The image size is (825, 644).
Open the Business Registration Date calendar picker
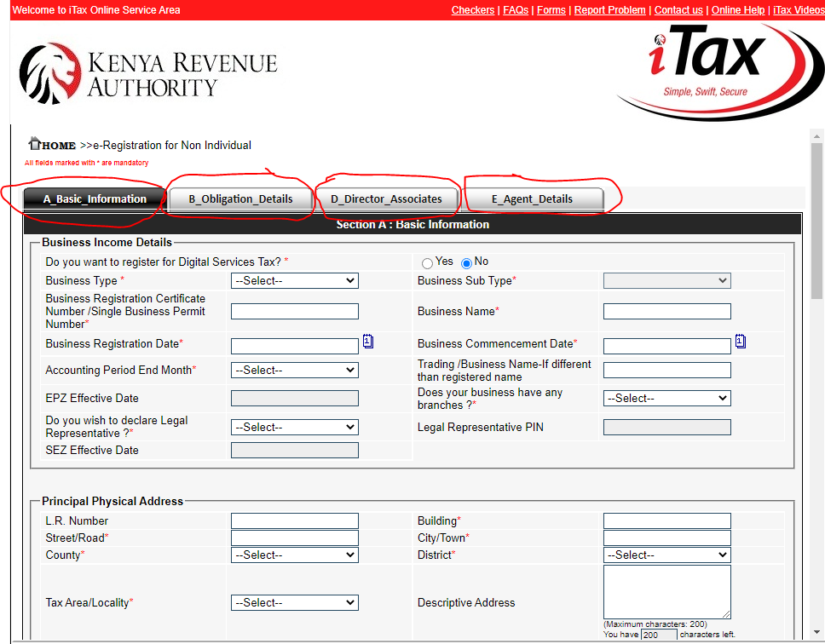367,341
